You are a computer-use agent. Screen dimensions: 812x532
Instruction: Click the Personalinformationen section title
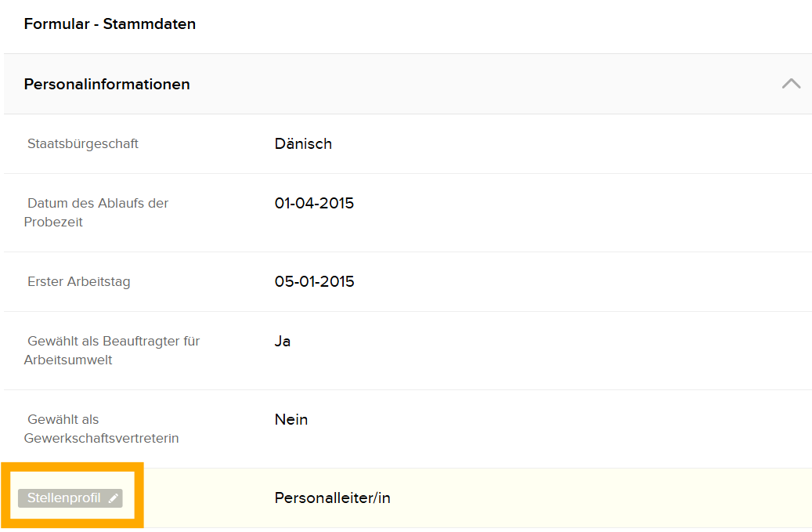106,84
